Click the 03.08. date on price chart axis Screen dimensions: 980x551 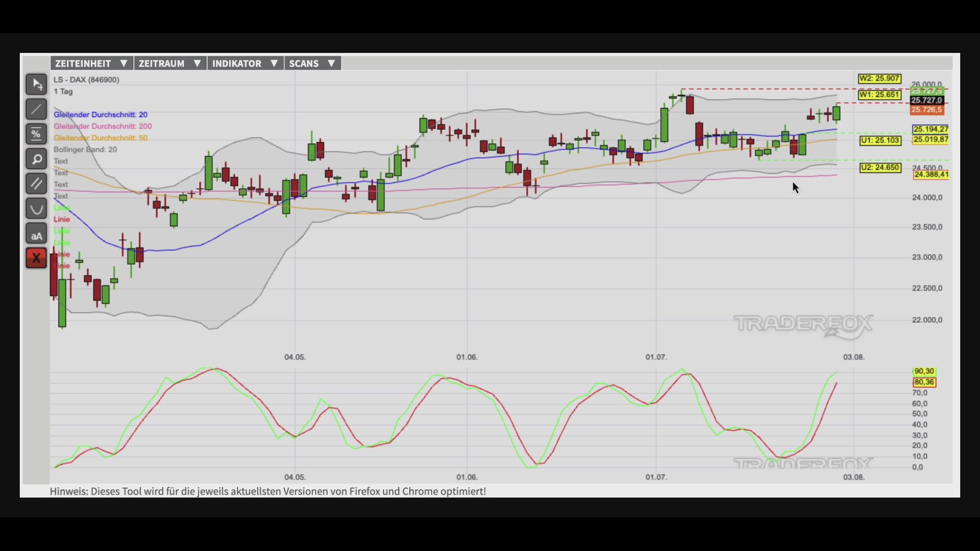853,357
